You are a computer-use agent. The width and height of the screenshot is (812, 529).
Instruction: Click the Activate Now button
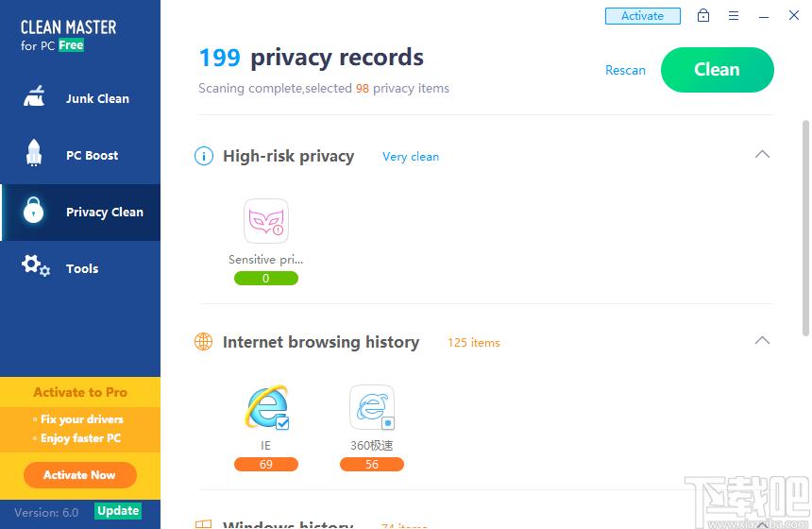tap(79, 474)
